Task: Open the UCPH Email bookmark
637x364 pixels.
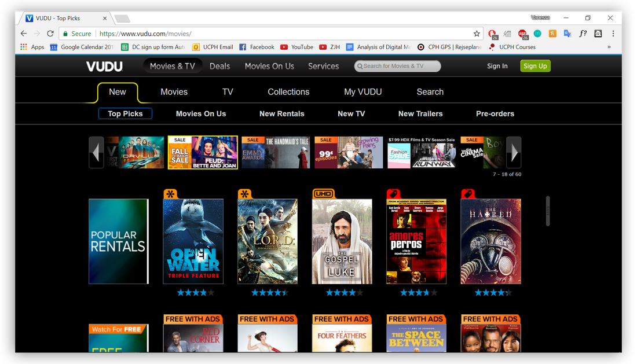Action: coord(213,47)
